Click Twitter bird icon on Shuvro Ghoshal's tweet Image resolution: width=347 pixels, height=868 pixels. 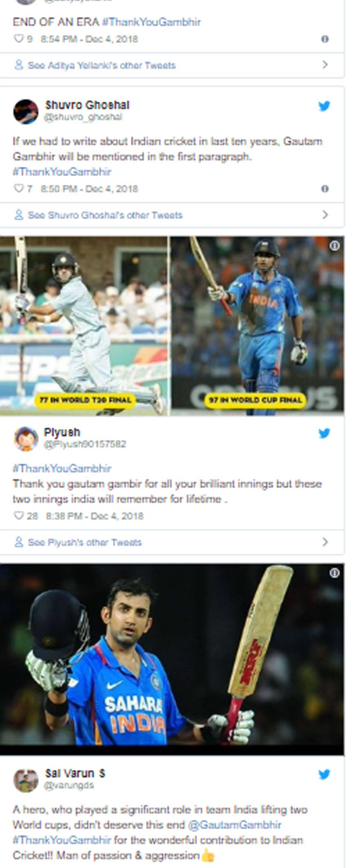[x=324, y=106]
